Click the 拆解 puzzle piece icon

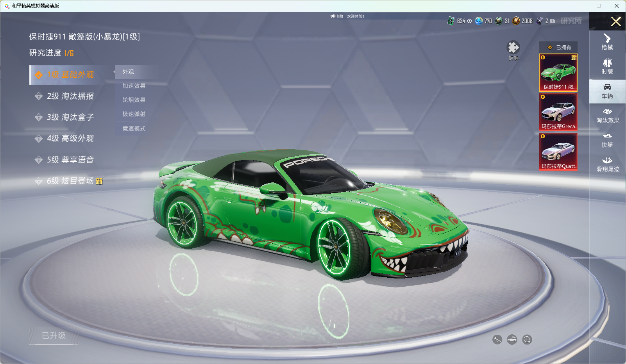tap(513, 48)
